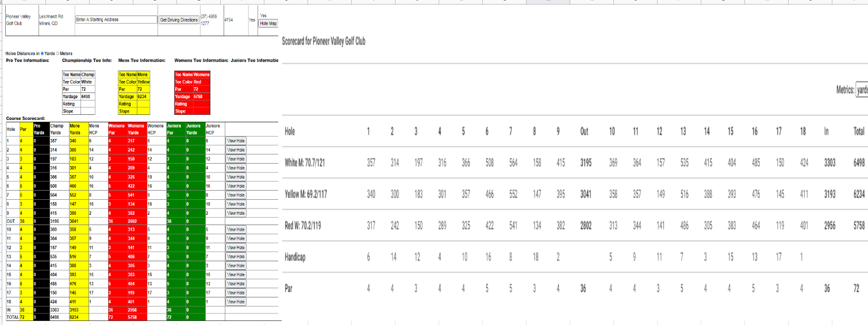Click View Hole for hole 18
The image size is (868, 325).
pyautogui.click(x=236, y=301)
